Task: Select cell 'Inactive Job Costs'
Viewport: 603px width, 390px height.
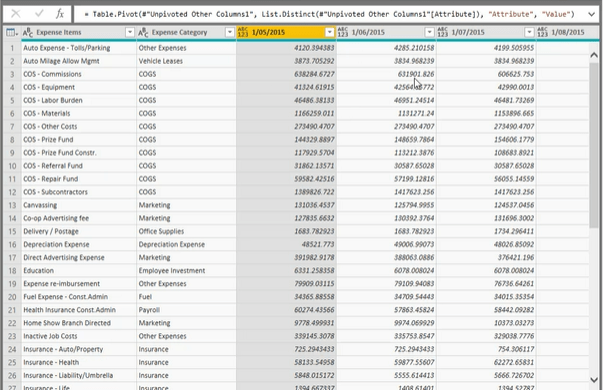Action: tap(79, 336)
